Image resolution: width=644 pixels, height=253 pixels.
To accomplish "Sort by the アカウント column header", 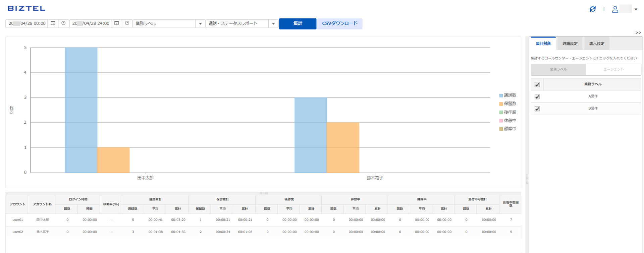I will [x=17, y=204].
